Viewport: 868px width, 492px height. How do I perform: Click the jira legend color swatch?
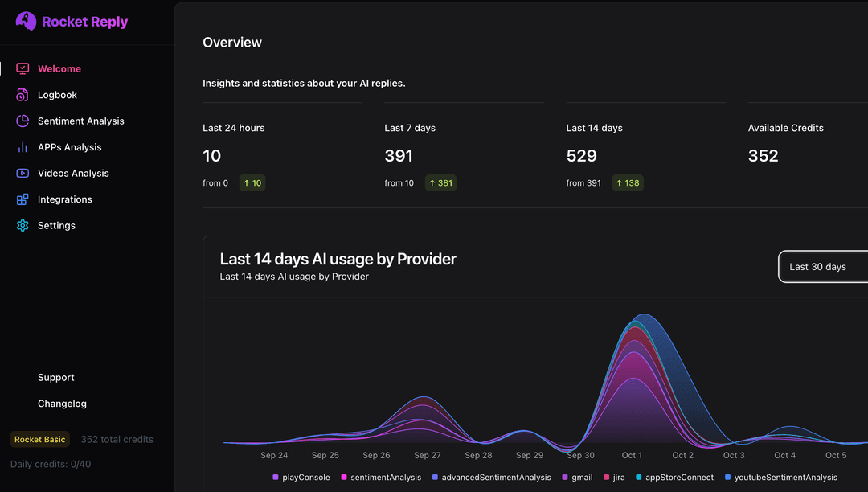pos(605,477)
